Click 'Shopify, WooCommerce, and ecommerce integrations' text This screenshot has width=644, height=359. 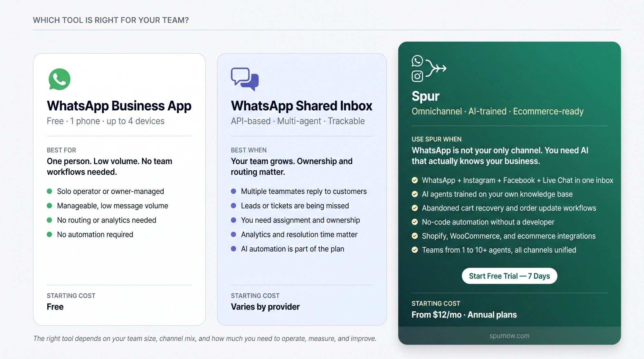pyautogui.click(x=508, y=236)
